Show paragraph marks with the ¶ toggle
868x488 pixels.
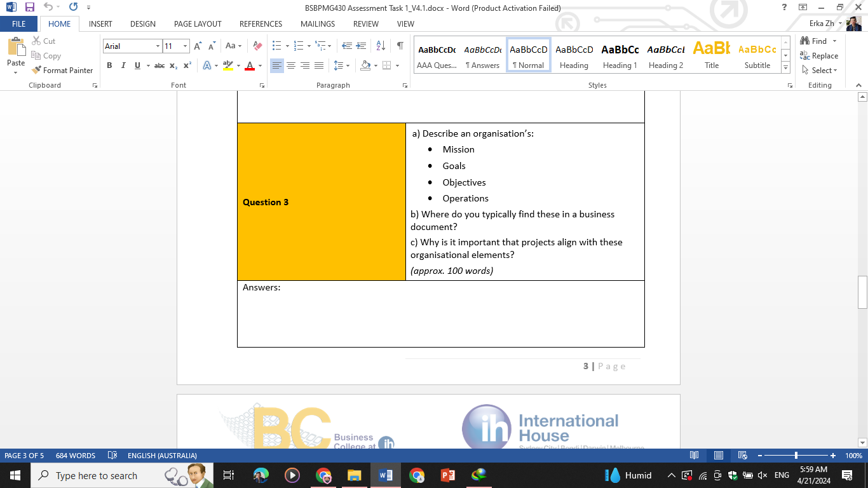pos(399,46)
